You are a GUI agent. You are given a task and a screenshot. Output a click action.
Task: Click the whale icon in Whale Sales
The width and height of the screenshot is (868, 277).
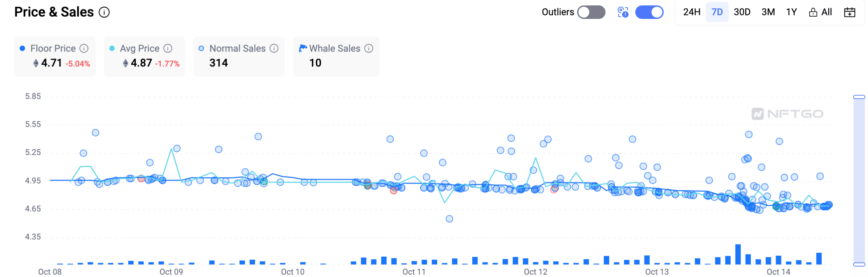click(x=303, y=48)
